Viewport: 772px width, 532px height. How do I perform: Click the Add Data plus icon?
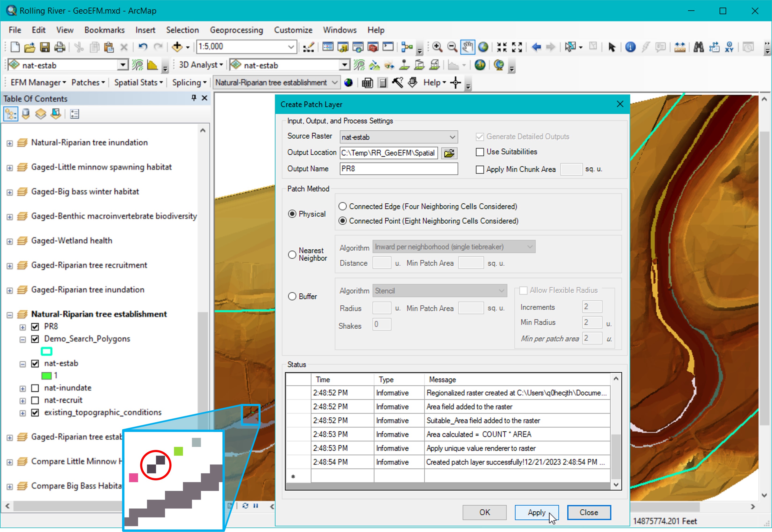177,47
